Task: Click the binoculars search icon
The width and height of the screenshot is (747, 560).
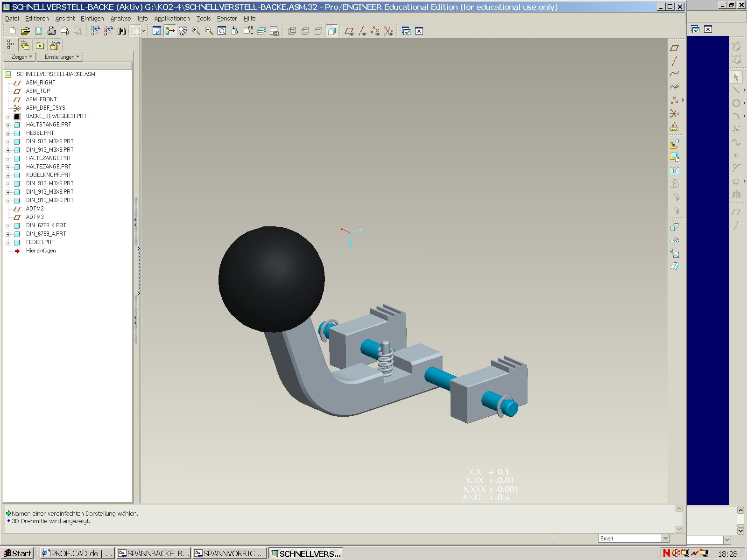Action: pyautogui.click(x=122, y=31)
